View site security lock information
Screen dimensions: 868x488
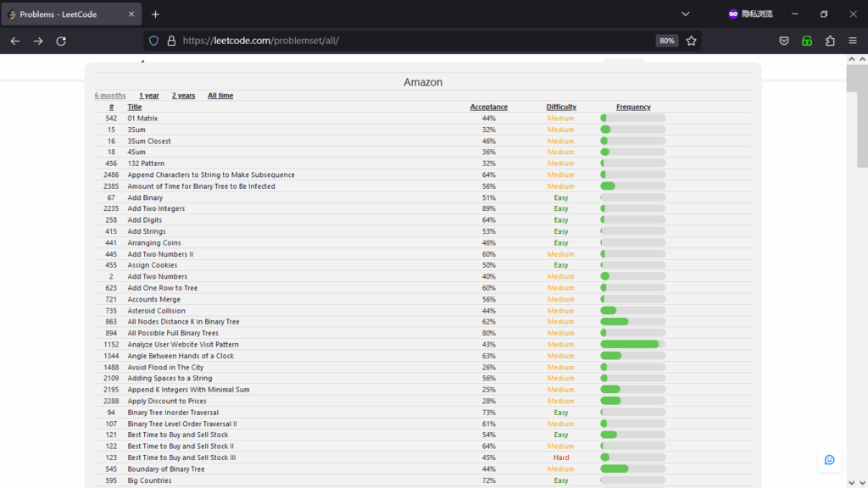click(171, 41)
